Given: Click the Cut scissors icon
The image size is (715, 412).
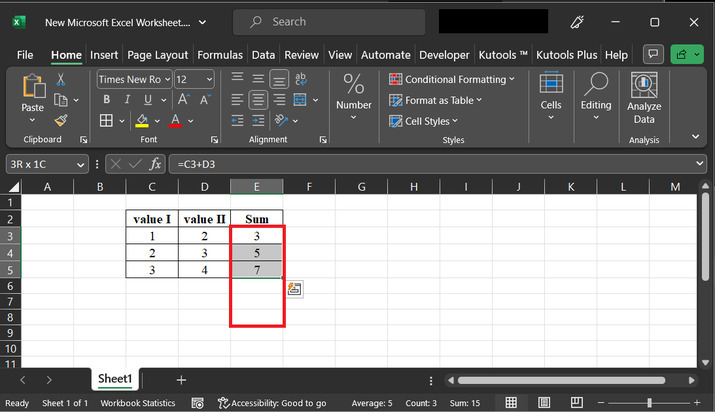Looking at the screenshot, I should pyautogui.click(x=61, y=80).
